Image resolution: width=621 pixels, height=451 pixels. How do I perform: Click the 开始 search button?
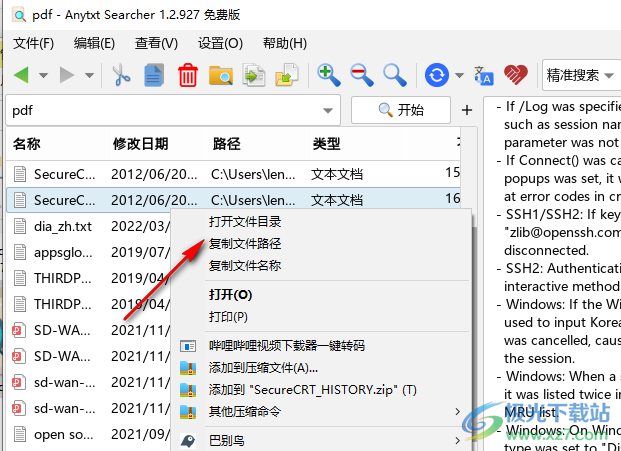401,110
